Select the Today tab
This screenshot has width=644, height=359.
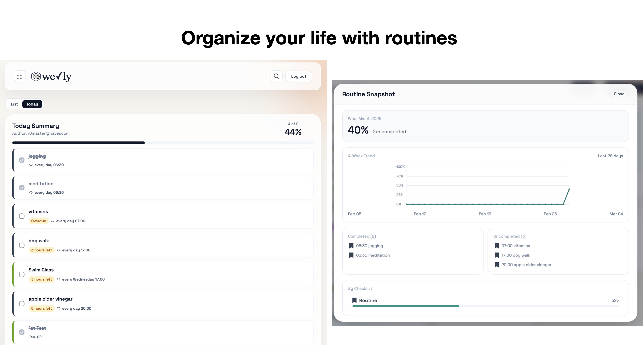32,104
